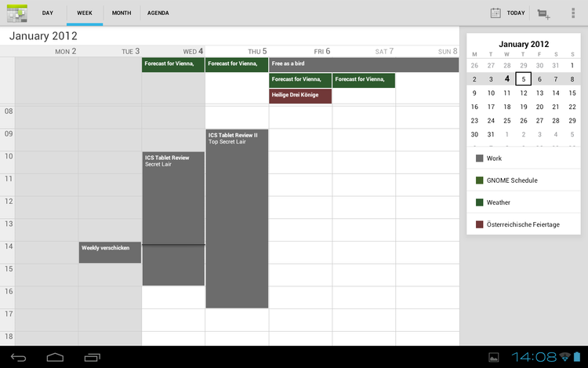Tap the new event icon with plus sign
Image resolution: width=588 pixels, height=368 pixels.
(x=543, y=13)
